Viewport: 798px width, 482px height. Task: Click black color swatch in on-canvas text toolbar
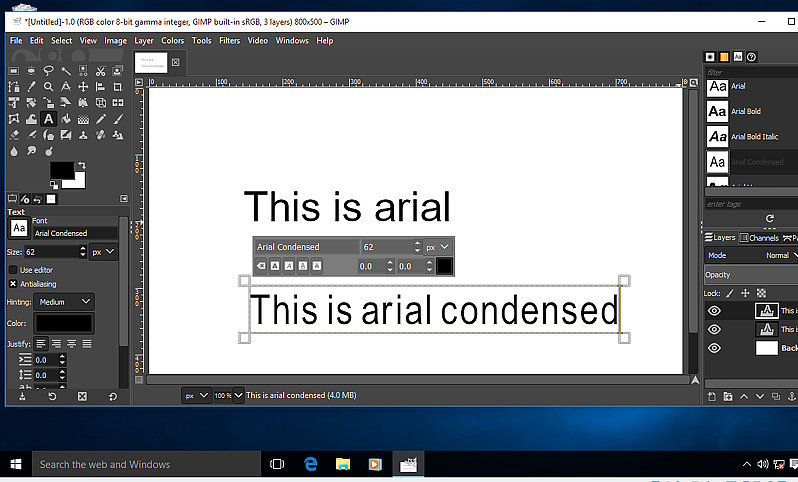click(444, 266)
